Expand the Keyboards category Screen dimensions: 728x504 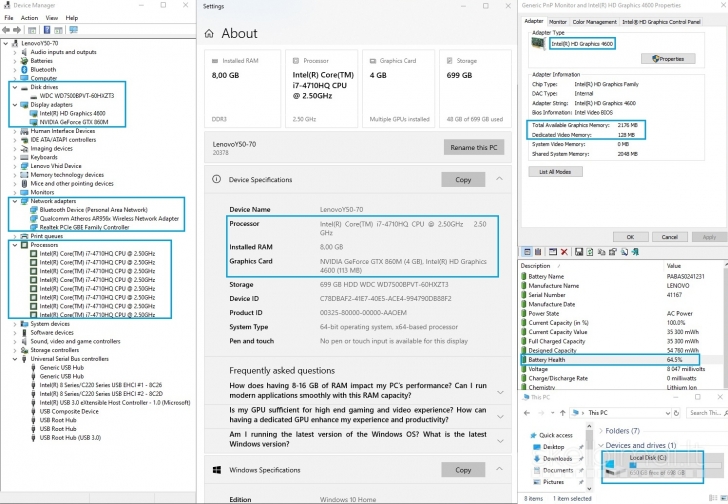coord(14,157)
